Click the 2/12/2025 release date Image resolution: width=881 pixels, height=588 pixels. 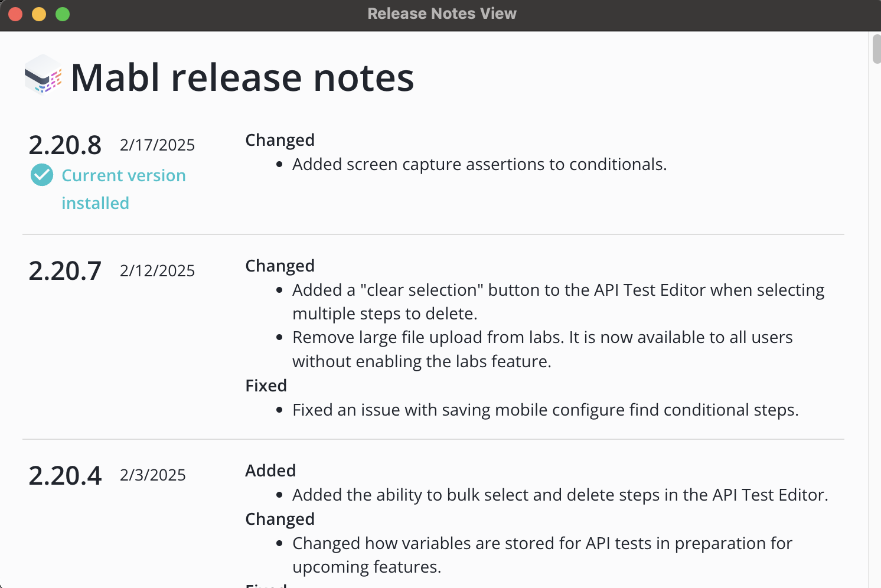[157, 271]
